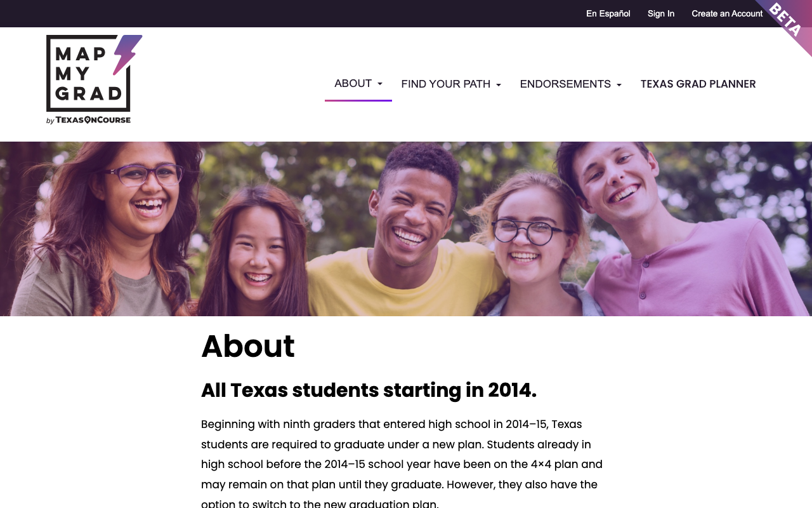
Task: Click the 'All Texas students starting in 2014' heading
Action: 369,390
